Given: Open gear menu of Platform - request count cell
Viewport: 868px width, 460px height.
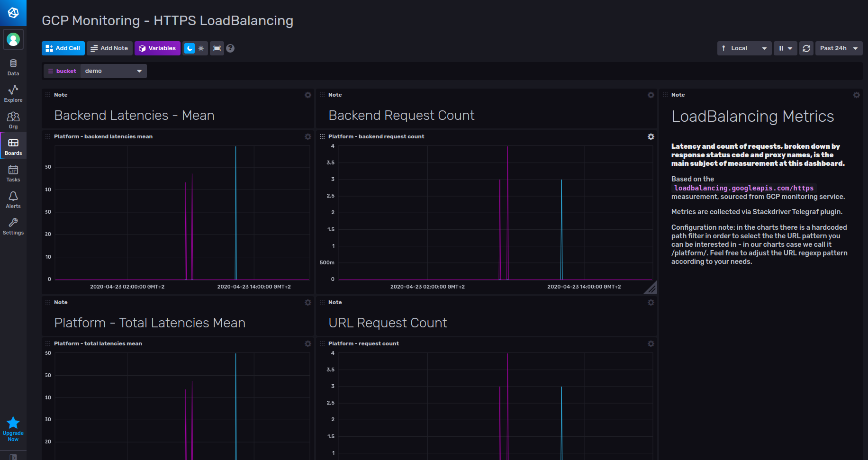Looking at the screenshot, I should [651, 344].
